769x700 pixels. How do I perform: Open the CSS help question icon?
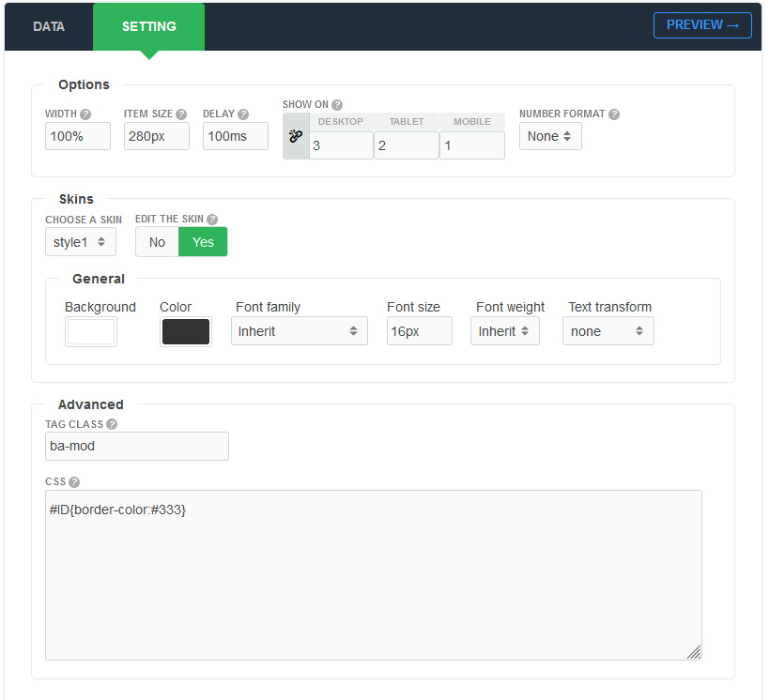[x=74, y=482]
